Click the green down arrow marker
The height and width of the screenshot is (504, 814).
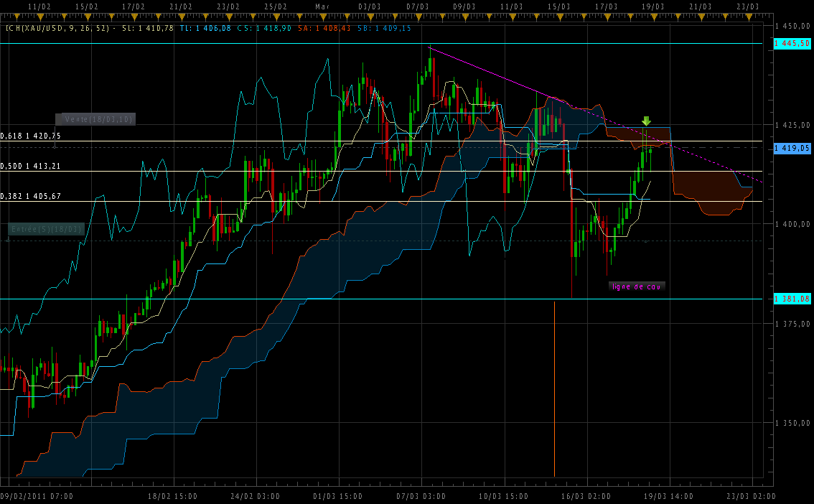point(646,121)
